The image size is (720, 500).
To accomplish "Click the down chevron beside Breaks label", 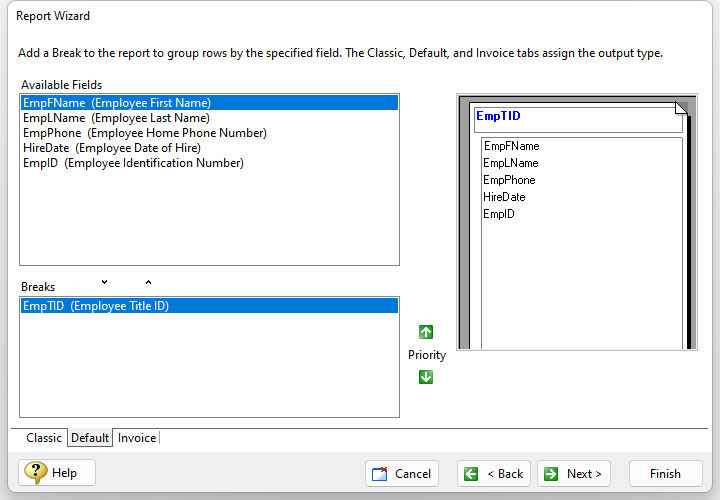I will coord(105,282).
